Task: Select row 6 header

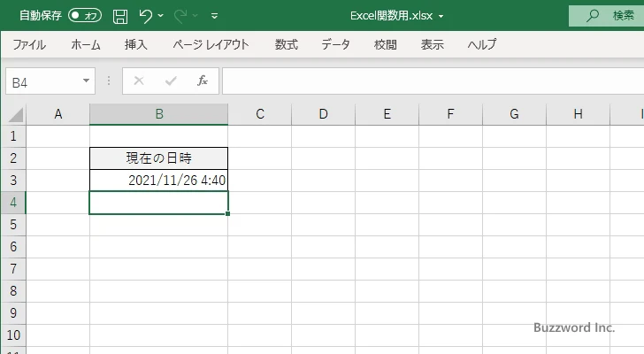Action: coord(13,247)
